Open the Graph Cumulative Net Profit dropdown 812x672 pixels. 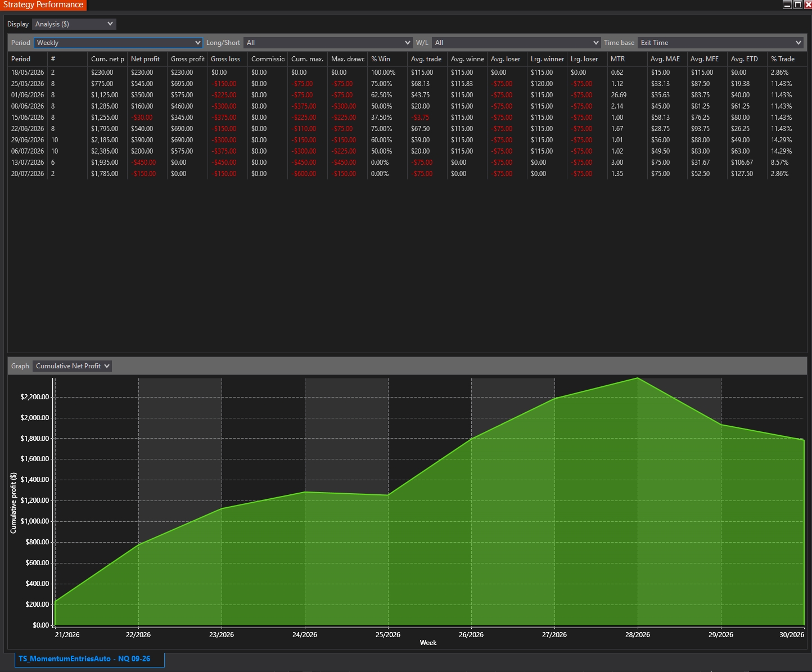tap(73, 366)
